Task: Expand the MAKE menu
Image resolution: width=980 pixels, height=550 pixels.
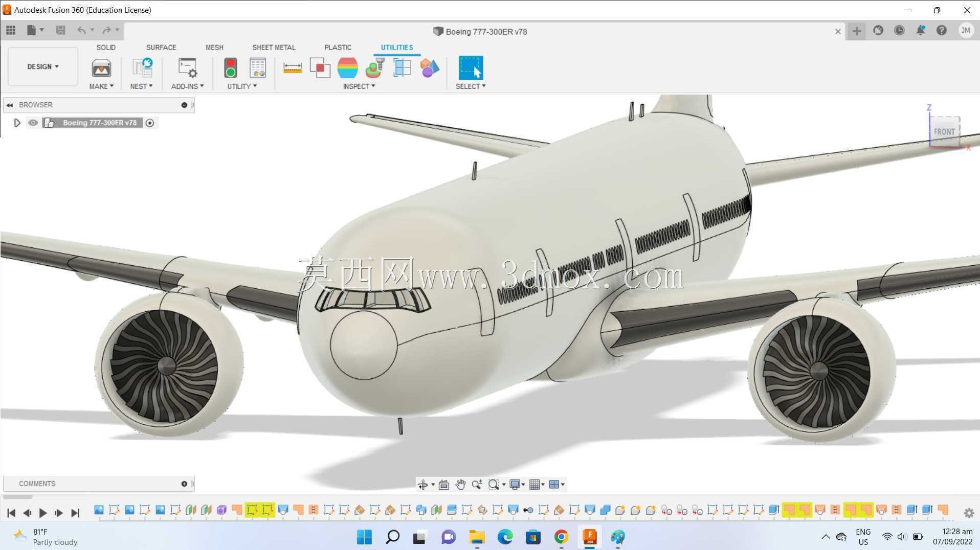Action: point(101,86)
